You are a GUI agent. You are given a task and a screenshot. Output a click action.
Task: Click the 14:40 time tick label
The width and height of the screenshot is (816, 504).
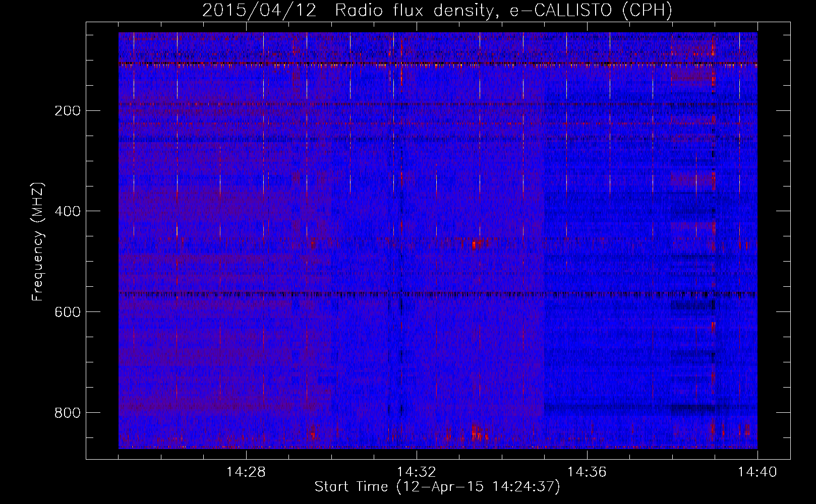[757, 472]
